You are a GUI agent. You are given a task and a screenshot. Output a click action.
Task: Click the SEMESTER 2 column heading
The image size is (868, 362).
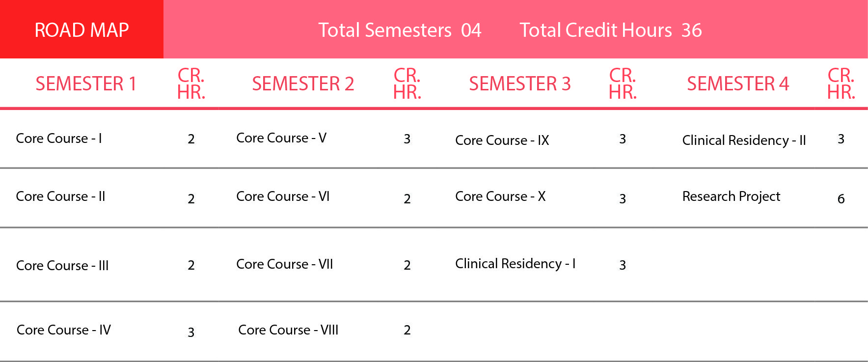(303, 84)
